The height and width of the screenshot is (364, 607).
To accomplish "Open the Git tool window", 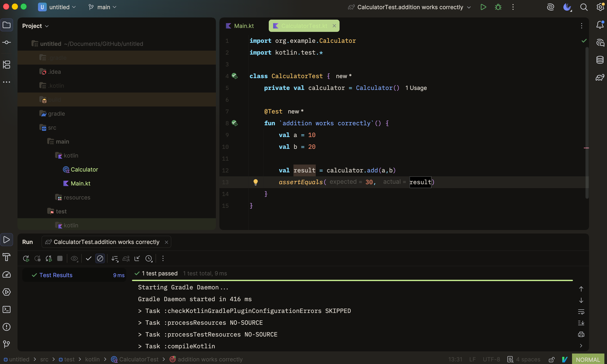I will pyautogui.click(x=7, y=344).
